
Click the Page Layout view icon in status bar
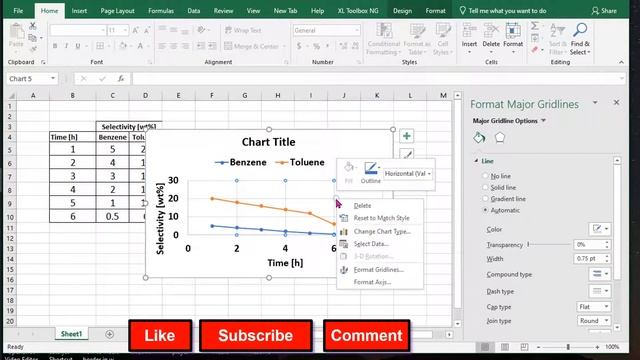(505, 347)
